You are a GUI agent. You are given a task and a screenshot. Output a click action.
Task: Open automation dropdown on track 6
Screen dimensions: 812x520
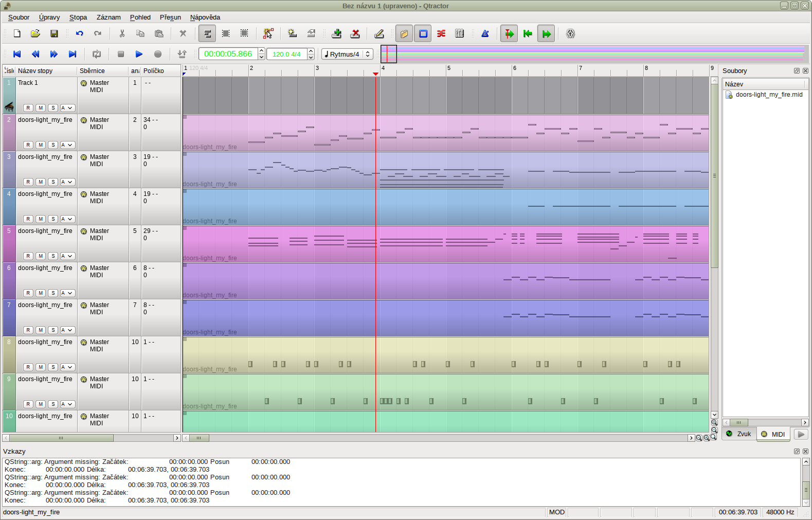click(68, 293)
